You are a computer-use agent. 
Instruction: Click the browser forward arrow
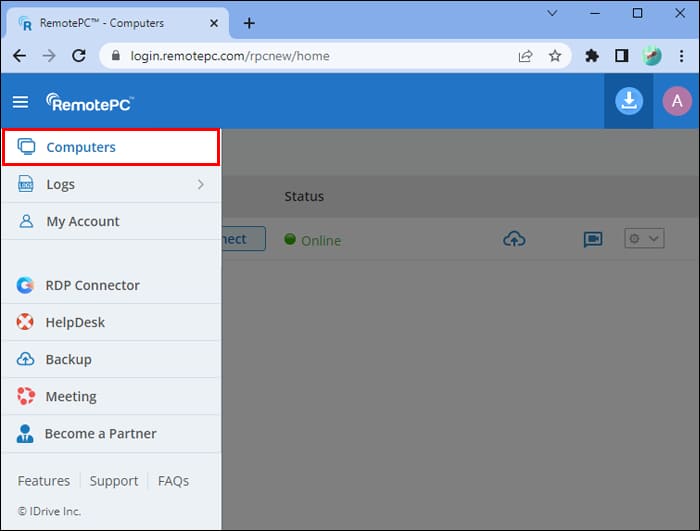(x=49, y=56)
